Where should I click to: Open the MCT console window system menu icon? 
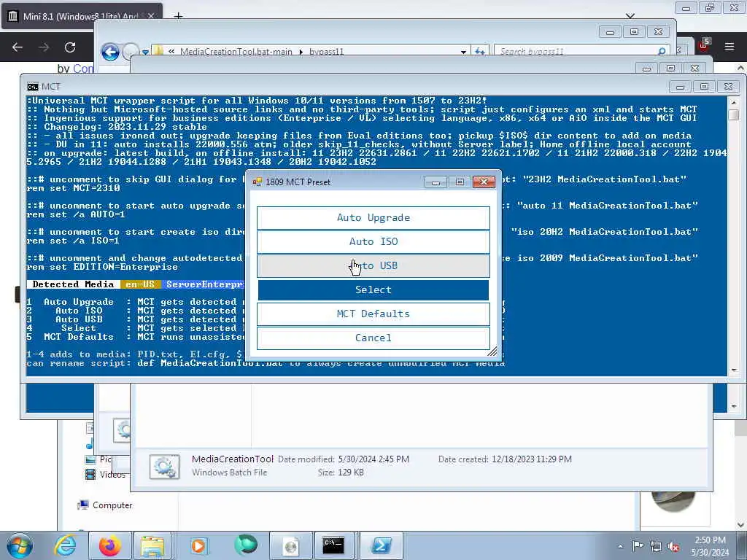tap(32, 87)
